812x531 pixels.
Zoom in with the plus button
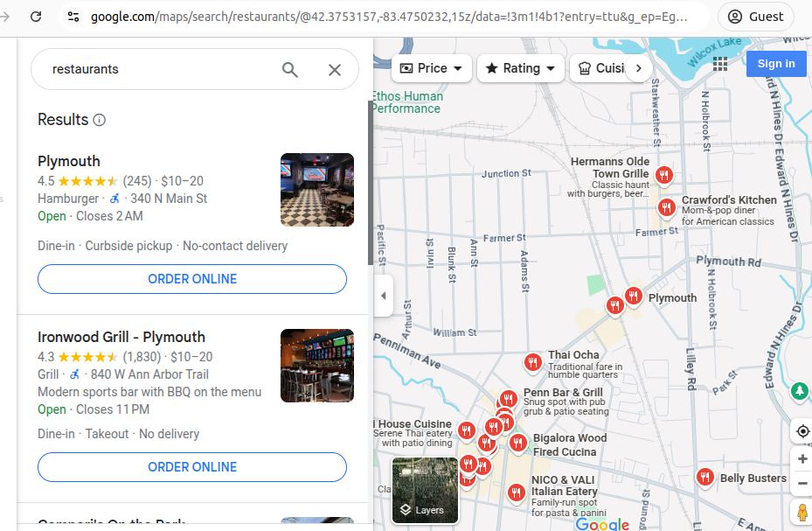pos(802,459)
